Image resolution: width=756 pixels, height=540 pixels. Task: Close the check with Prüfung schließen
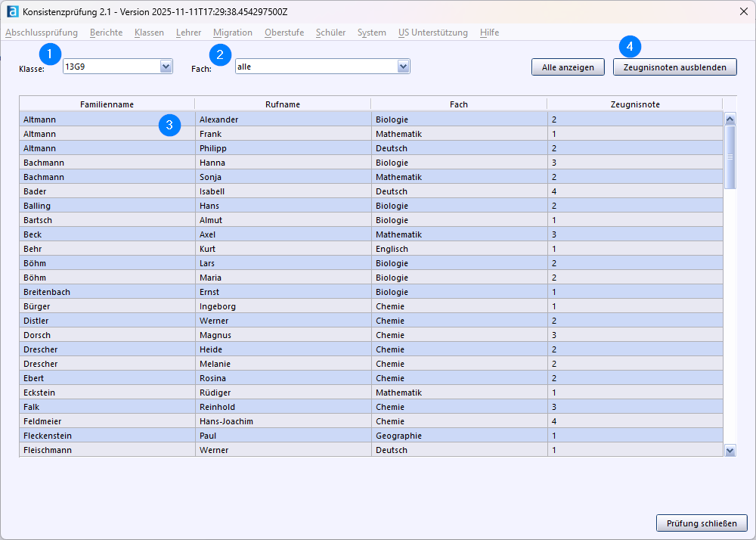click(701, 523)
